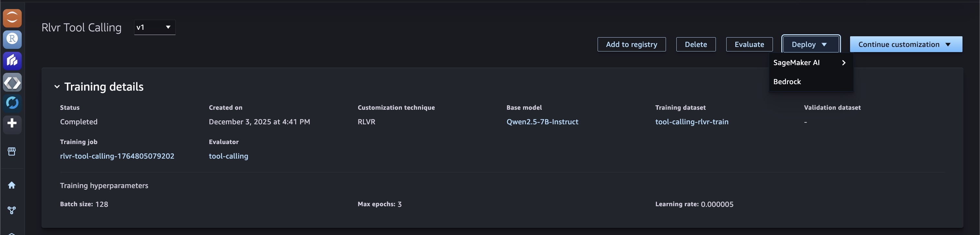Click the Deploy dropdown button

click(811, 44)
